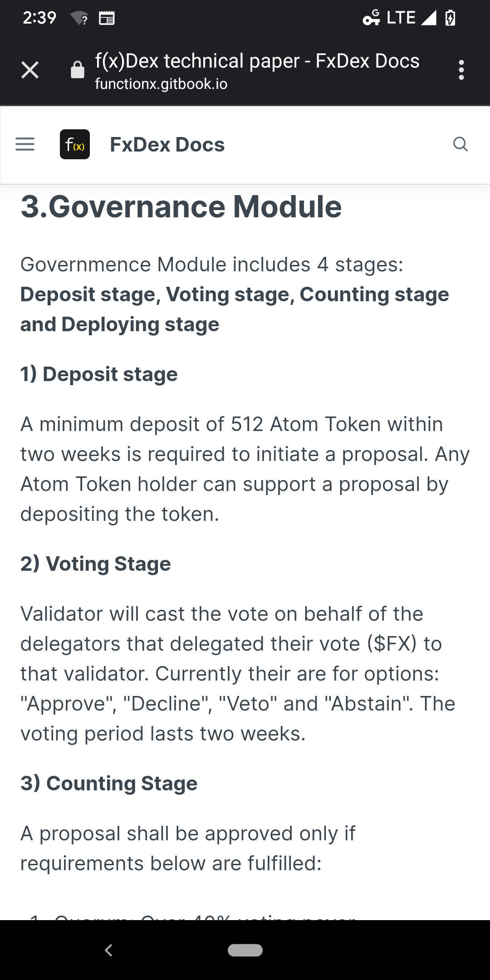The height and width of the screenshot is (980, 490).
Task: Tap the lock icon for site security
Action: [x=78, y=70]
